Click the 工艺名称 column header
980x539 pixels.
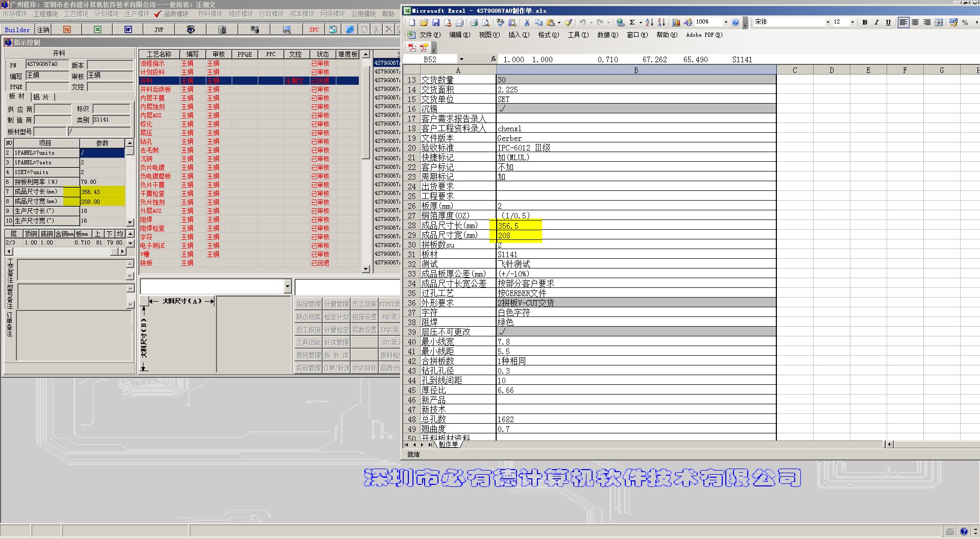coord(159,54)
